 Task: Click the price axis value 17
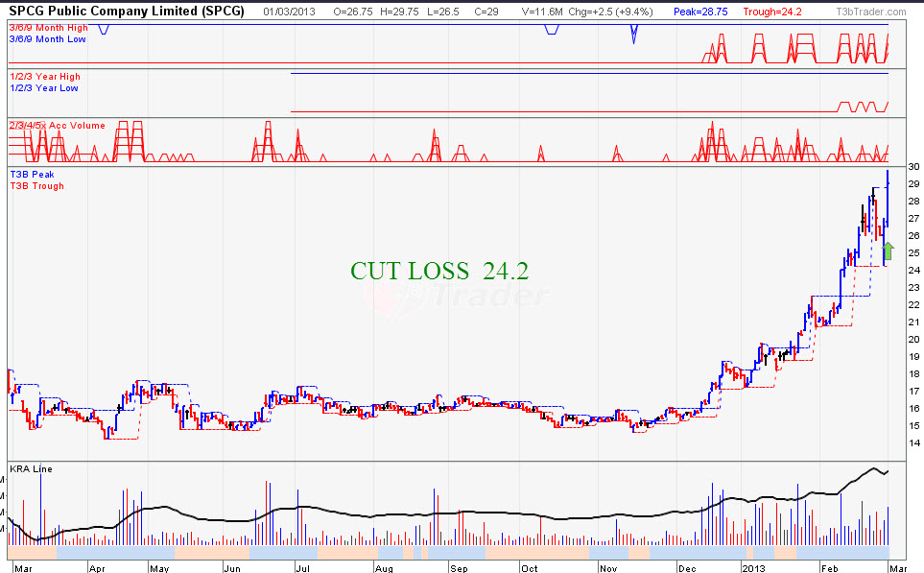coord(914,391)
